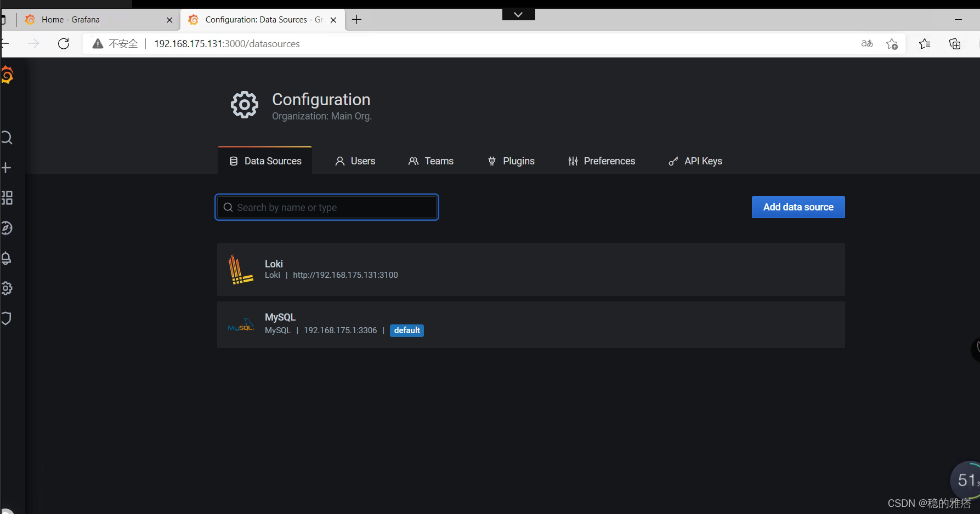The image size is (980, 514).
Task: Click the 51 percentage widget
Action: coord(966,480)
